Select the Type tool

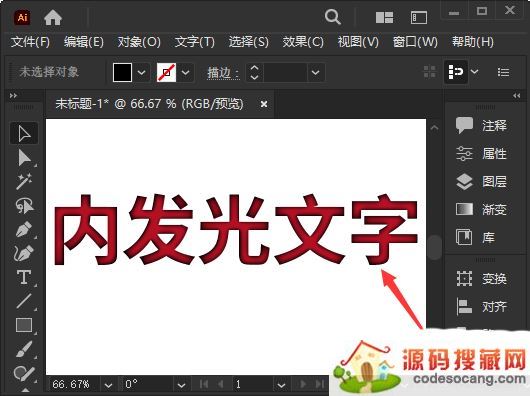click(x=24, y=277)
